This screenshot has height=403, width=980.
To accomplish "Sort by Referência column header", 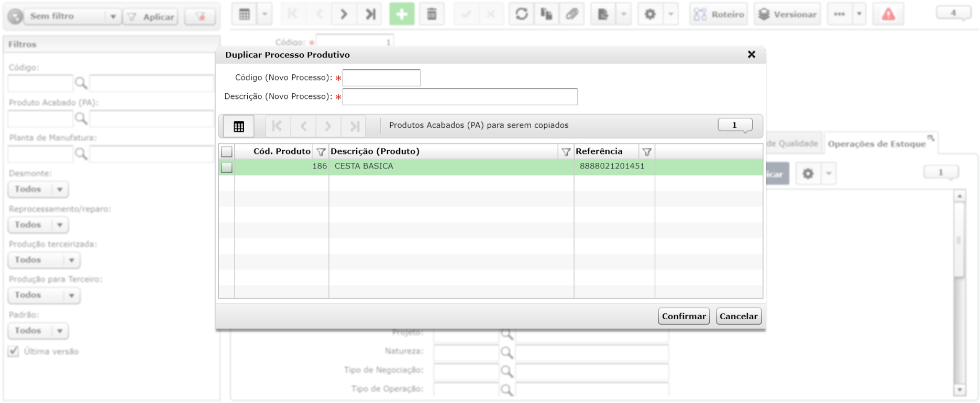I will [x=599, y=151].
